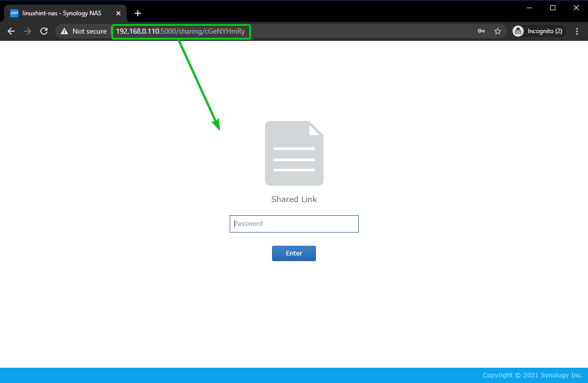Select the linuxhint-nas - Synology NAS tab
588x383 pixels.
[65, 13]
